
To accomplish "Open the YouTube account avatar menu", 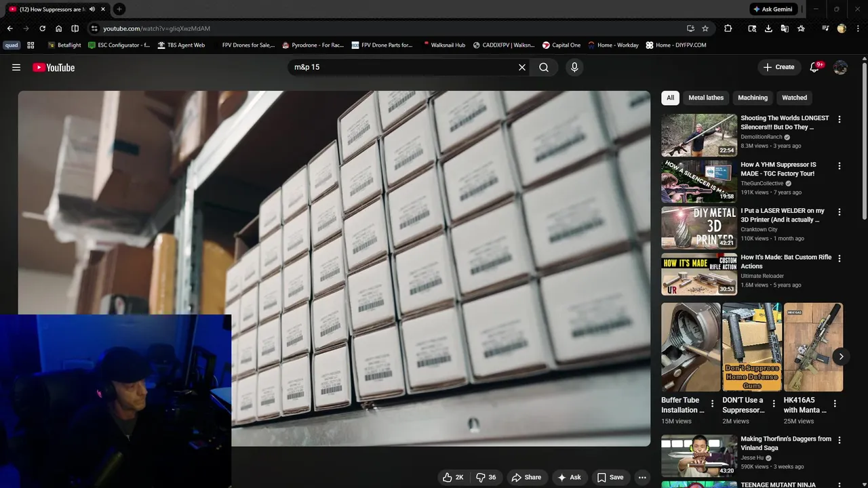I will tap(840, 67).
